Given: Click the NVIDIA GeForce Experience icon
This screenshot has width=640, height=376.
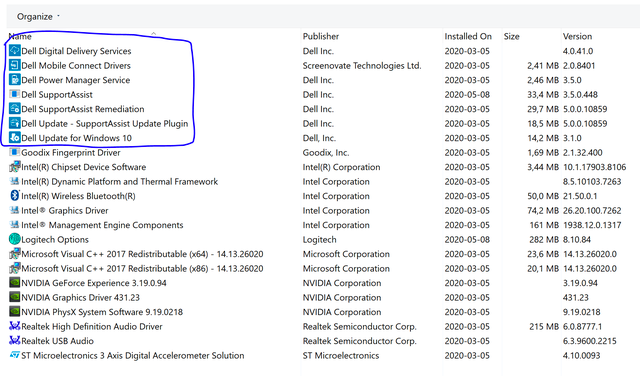Looking at the screenshot, I should pyautogui.click(x=14, y=283).
